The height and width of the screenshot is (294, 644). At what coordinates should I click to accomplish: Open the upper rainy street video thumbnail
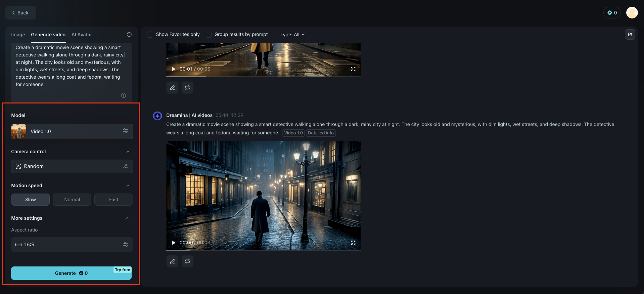click(263, 59)
